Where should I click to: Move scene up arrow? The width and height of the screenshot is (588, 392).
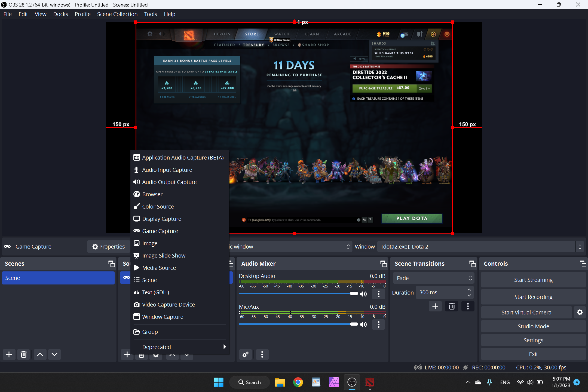(x=40, y=354)
